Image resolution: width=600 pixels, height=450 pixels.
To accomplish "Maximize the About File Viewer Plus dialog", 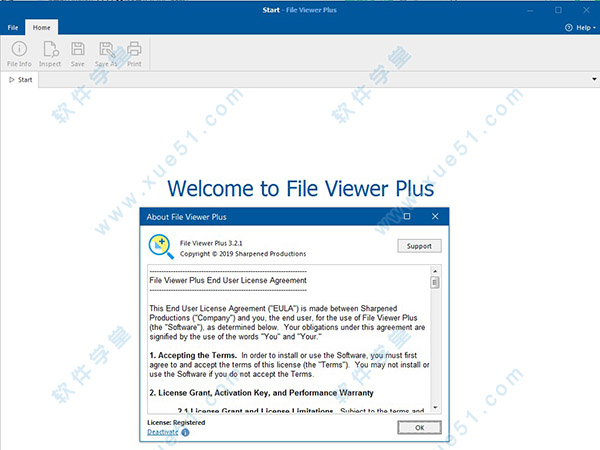I will click(x=407, y=215).
